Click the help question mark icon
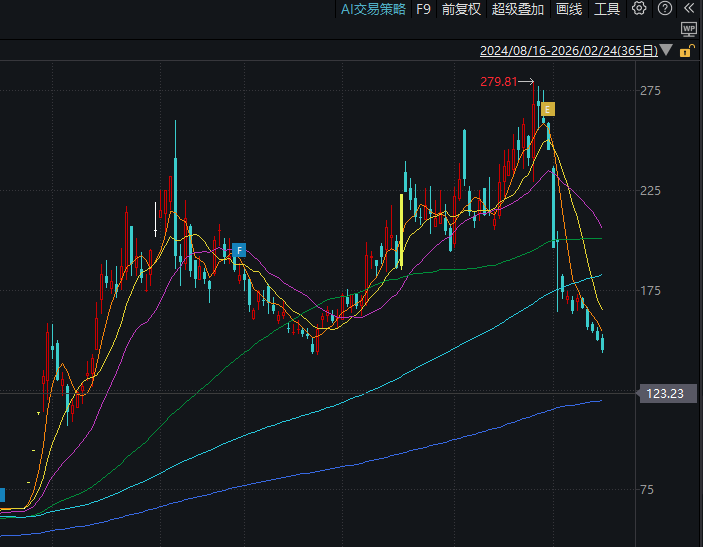This screenshot has height=547, width=703. tap(664, 9)
